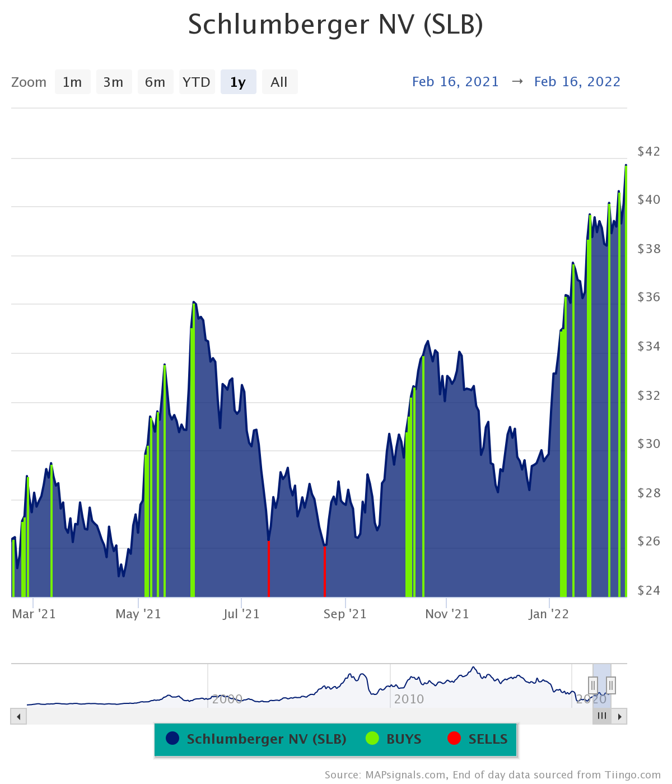Image resolution: width=672 pixels, height=784 pixels.
Task: Click the Nov '21 x-axis label
Action: (x=447, y=614)
